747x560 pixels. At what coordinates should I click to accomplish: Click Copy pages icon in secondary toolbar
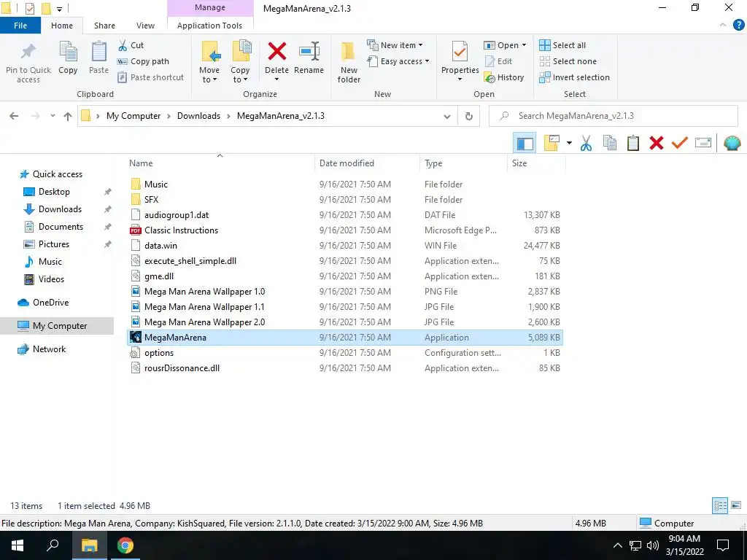(x=609, y=143)
